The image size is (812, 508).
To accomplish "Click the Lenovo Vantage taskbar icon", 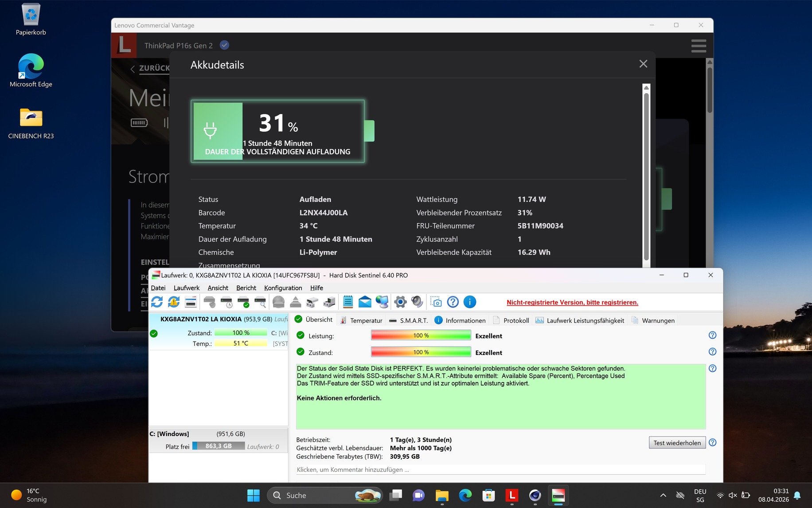I will (512, 495).
